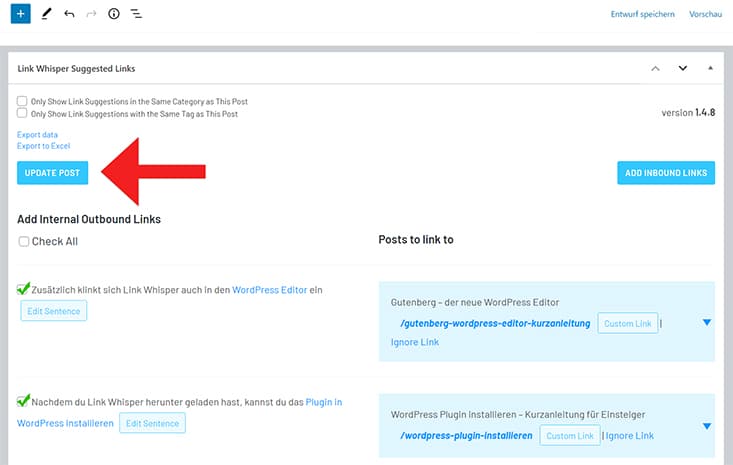The width and height of the screenshot is (733, 465).
Task: Click the blue 'Plugin in' anchor text
Action: click(323, 402)
